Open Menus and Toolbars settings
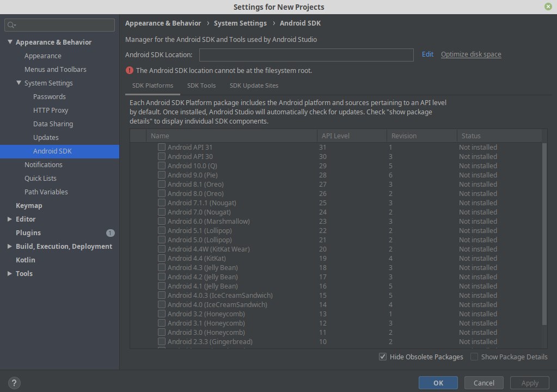The image size is (557, 392). [x=56, y=69]
